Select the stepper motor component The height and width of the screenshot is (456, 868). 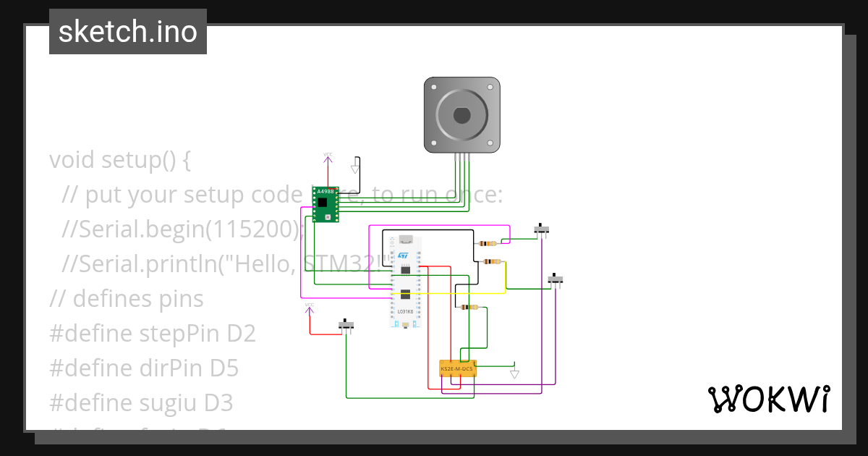click(461, 114)
